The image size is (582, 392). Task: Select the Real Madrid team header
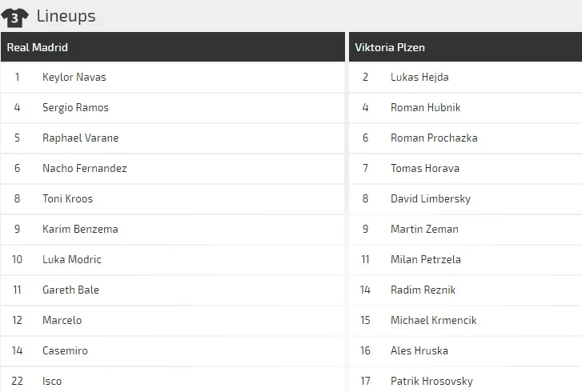coord(38,47)
